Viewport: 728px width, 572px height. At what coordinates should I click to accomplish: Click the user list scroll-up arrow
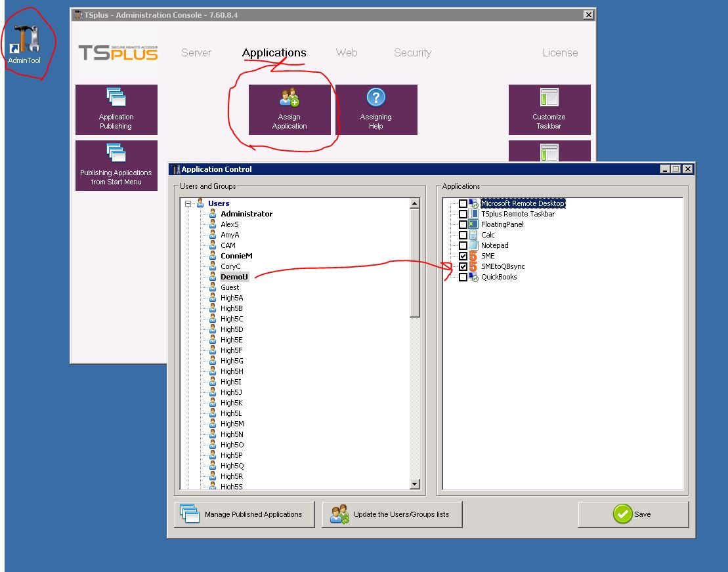pos(415,203)
